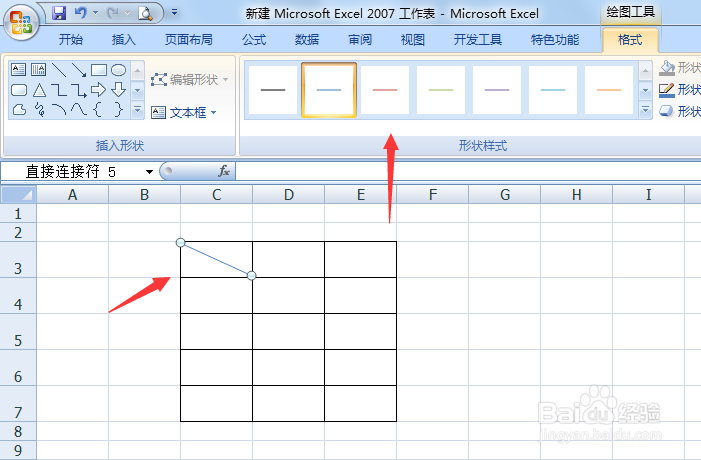Switch to the 视图 tab
This screenshot has height=460, width=701.
click(x=413, y=40)
